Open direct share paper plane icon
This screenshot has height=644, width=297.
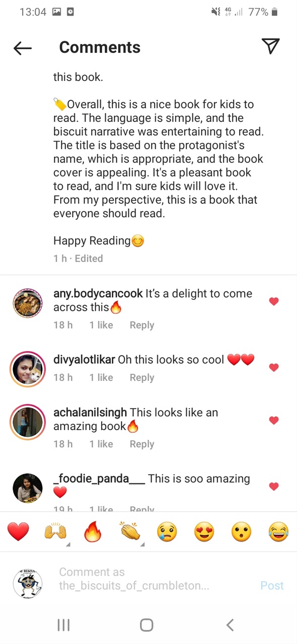coord(270,46)
